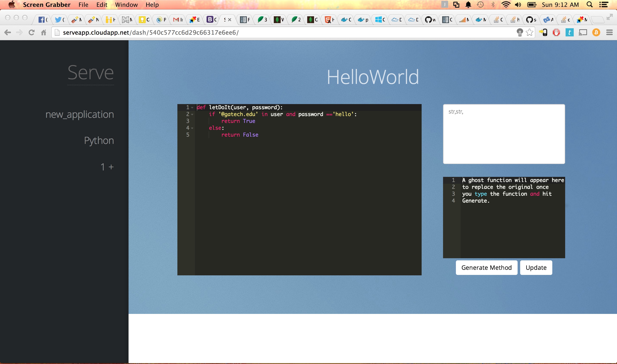Click the blue 't' extension icon
The image size is (617, 364).
pos(569,32)
